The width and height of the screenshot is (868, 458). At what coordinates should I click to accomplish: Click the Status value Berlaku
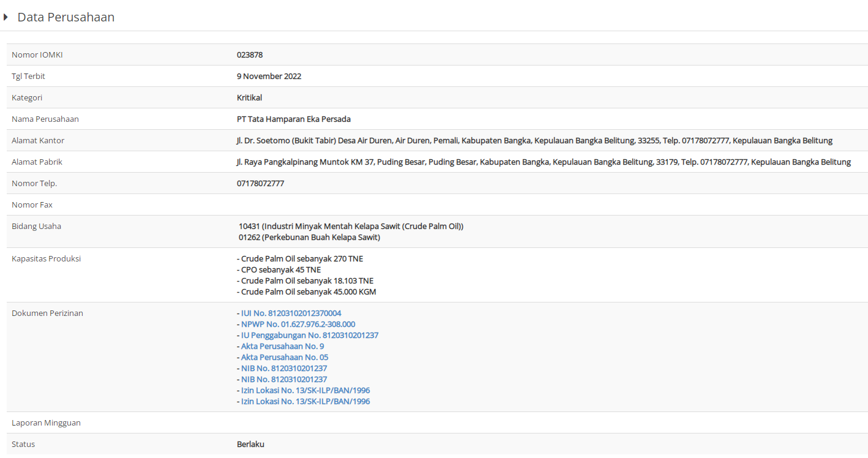250,445
